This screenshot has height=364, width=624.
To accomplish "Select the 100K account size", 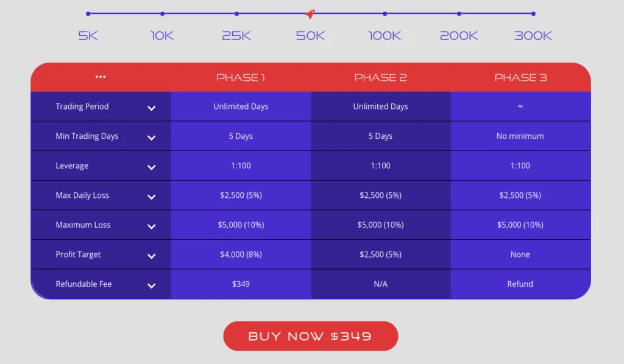I will (384, 36).
